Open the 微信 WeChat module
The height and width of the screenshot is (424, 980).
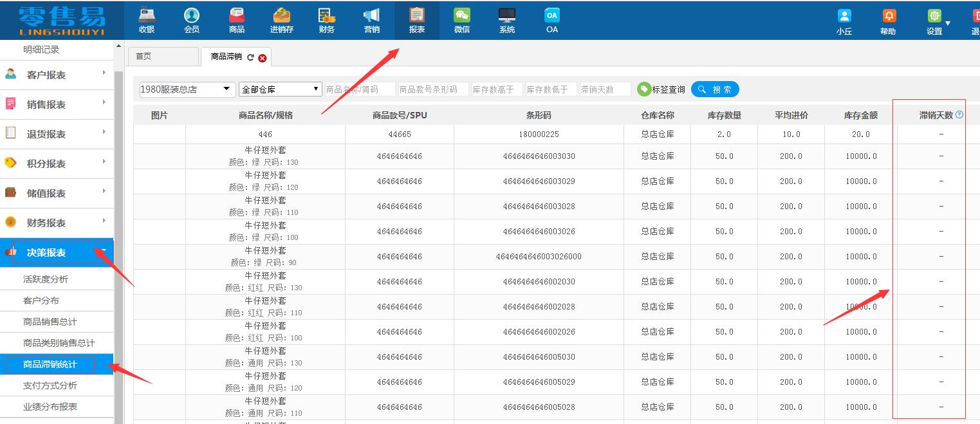point(461,19)
